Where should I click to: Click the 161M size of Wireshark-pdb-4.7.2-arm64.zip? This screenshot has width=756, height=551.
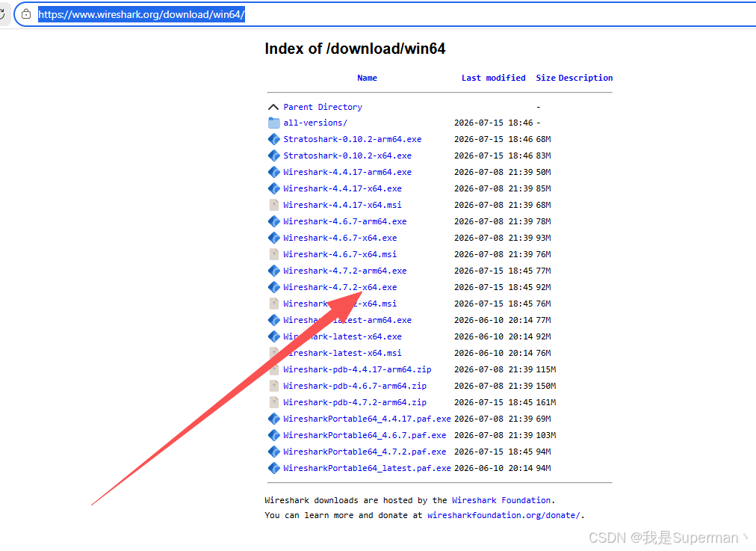(546, 402)
